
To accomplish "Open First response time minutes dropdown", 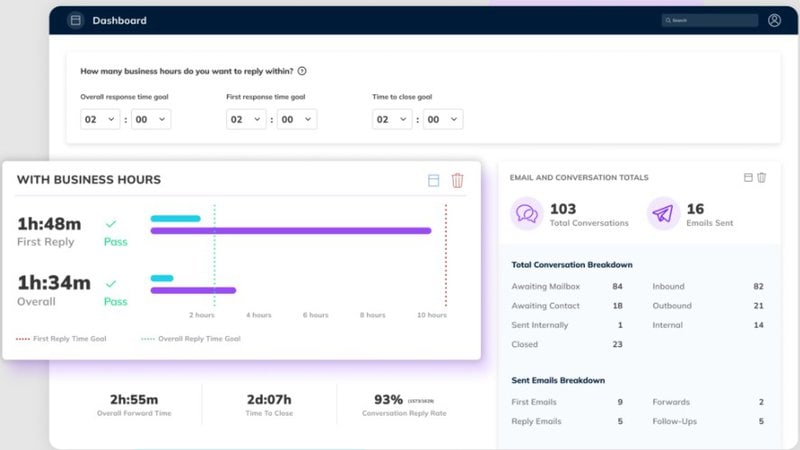I will (x=297, y=119).
